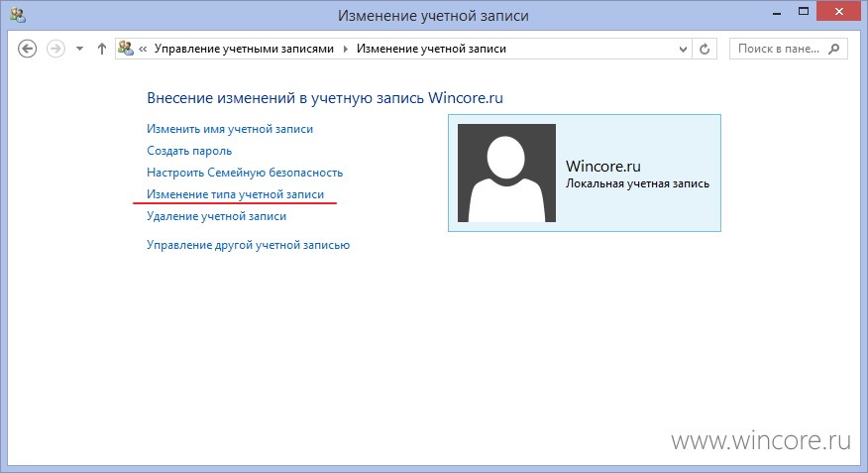Image resolution: width=868 pixels, height=473 pixels.
Task: Click the Wincore.ru user avatar picture
Action: [x=506, y=173]
